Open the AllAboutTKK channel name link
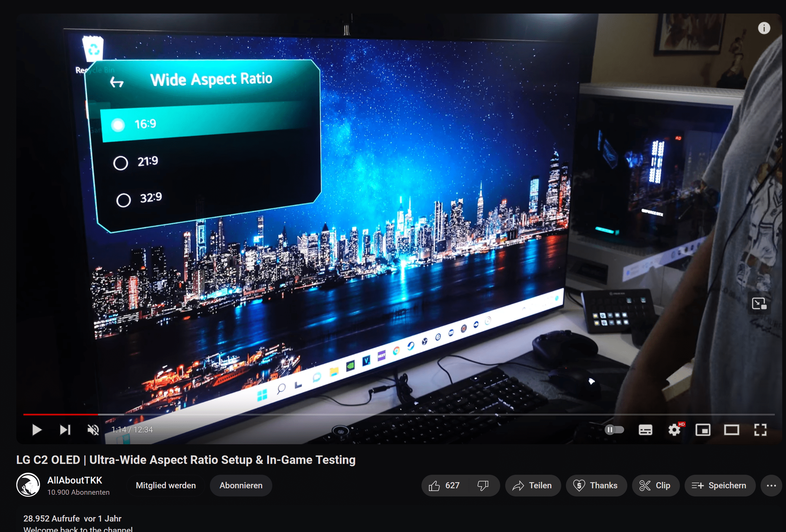 coord(75,480)
